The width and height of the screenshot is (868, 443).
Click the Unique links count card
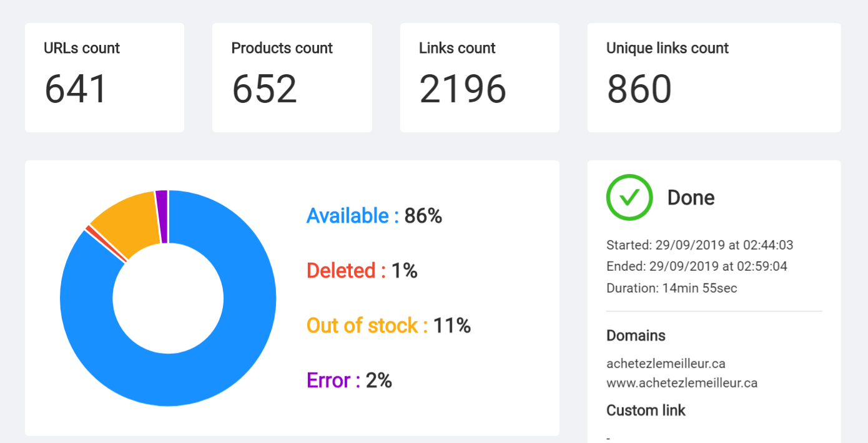714,77
